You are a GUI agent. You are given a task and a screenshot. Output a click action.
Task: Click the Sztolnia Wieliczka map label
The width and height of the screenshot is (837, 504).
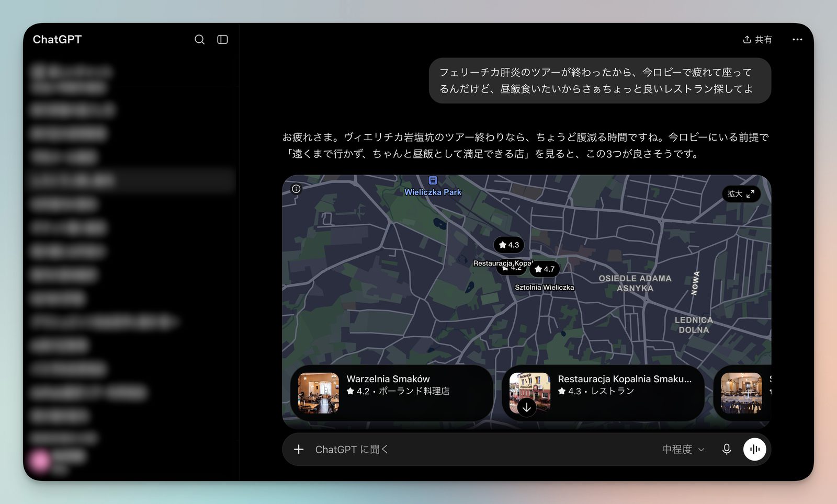[x=544, y=288]
